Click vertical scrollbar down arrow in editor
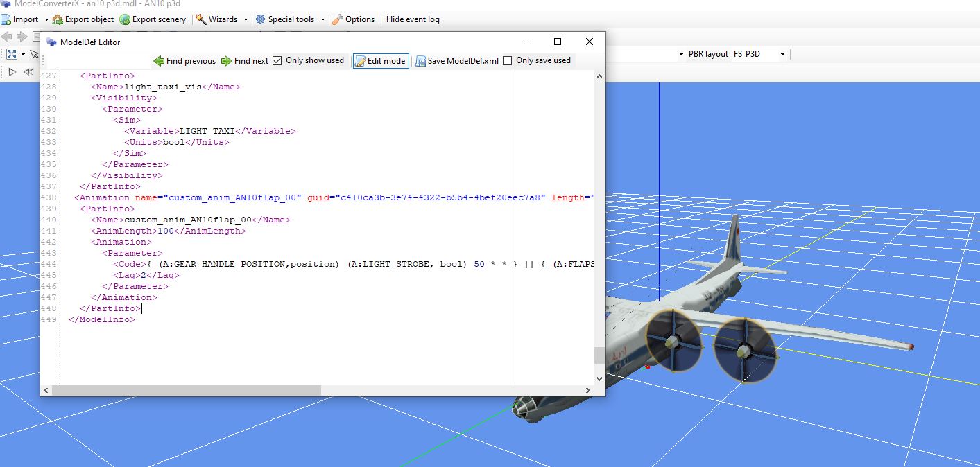The image size is (980, 467). coord(600,379)
